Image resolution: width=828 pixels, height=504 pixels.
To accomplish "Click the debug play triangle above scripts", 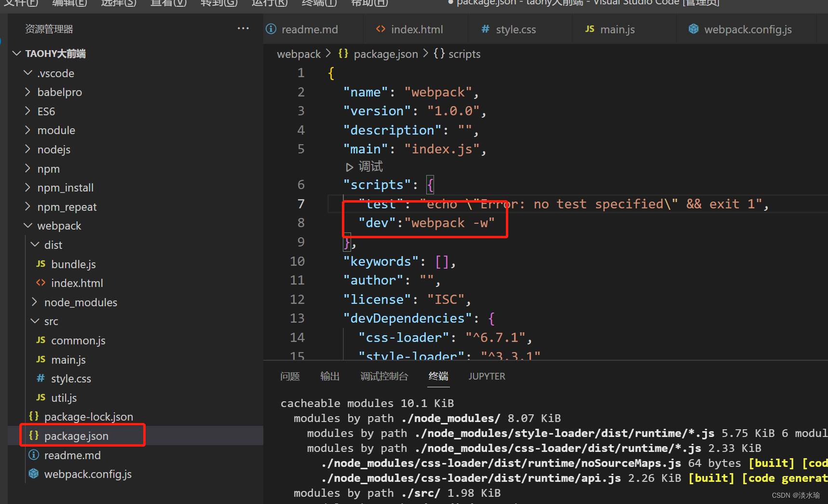I will 350,167.
